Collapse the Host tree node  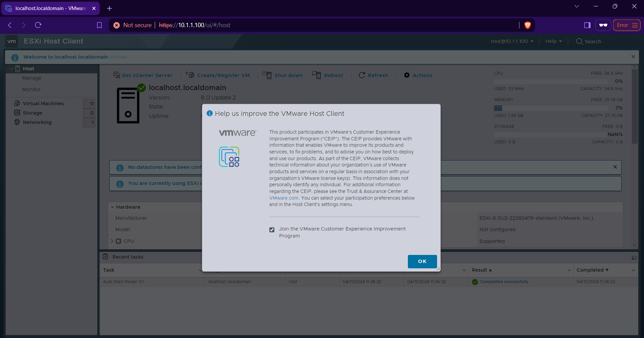pos(11,69)
